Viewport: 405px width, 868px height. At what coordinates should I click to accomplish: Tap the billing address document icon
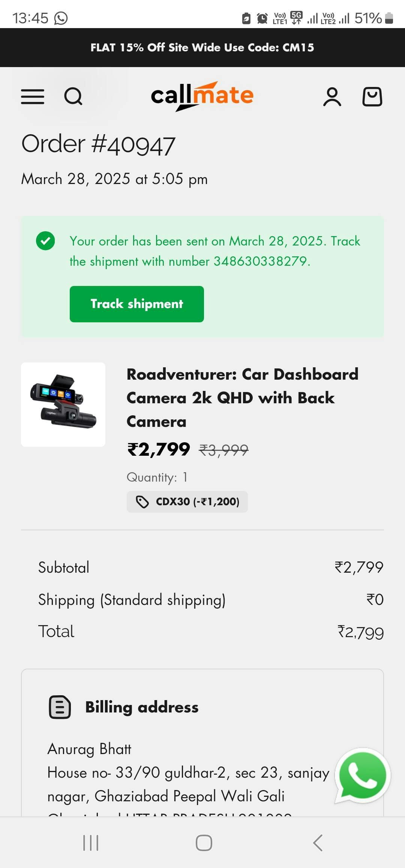click(60, 707)
